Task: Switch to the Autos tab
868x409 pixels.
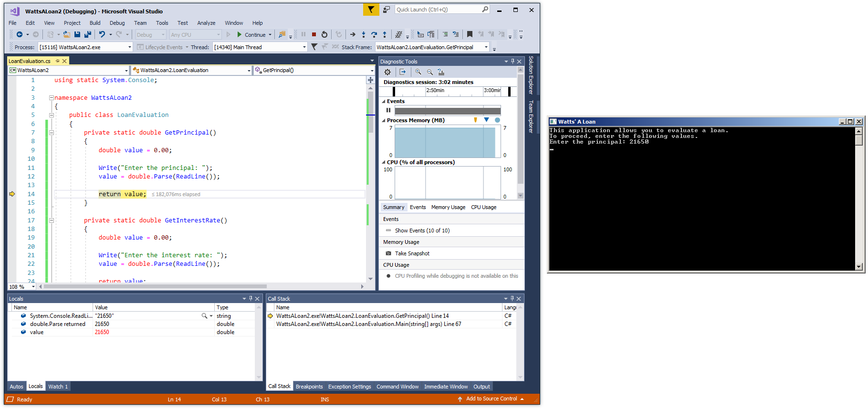Action: (x=16, y=387)
